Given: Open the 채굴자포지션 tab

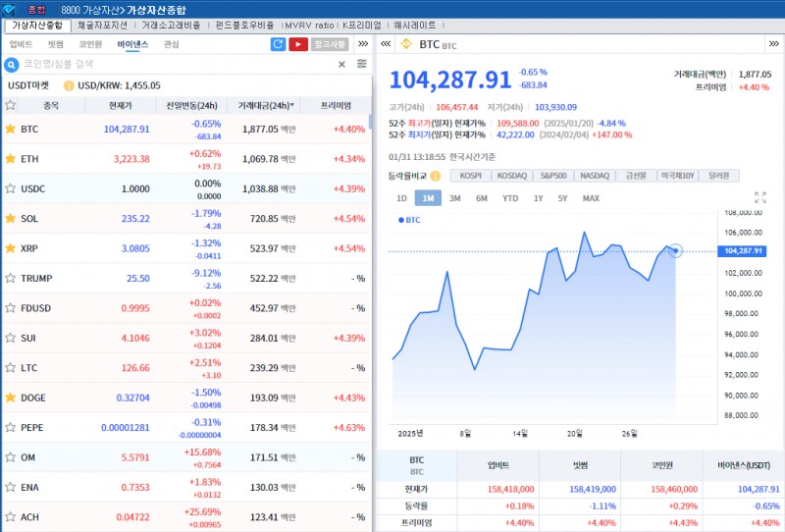Looking at the screenshot, I should pos(103,26).
